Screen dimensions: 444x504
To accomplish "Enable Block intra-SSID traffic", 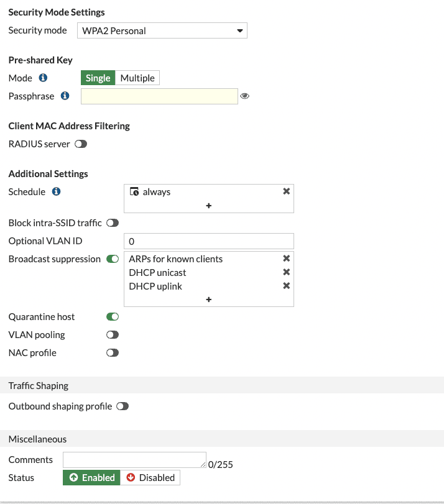I will click(x=113, y=222).
